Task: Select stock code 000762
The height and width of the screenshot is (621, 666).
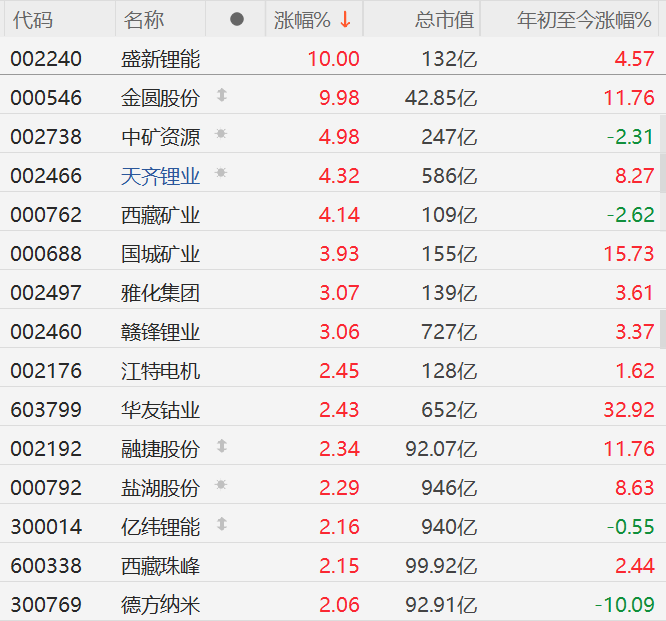Action: [x=46, y=215]
